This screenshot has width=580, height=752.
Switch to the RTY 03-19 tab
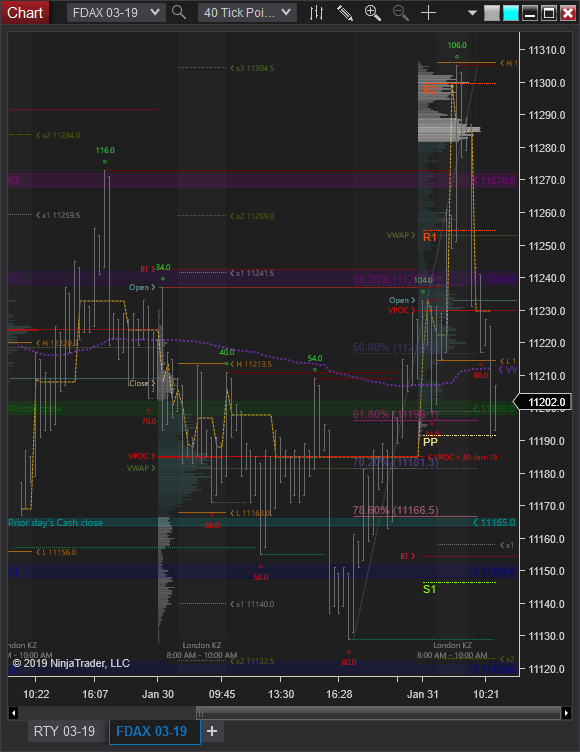pyautogui.click(x=64, y=731)
